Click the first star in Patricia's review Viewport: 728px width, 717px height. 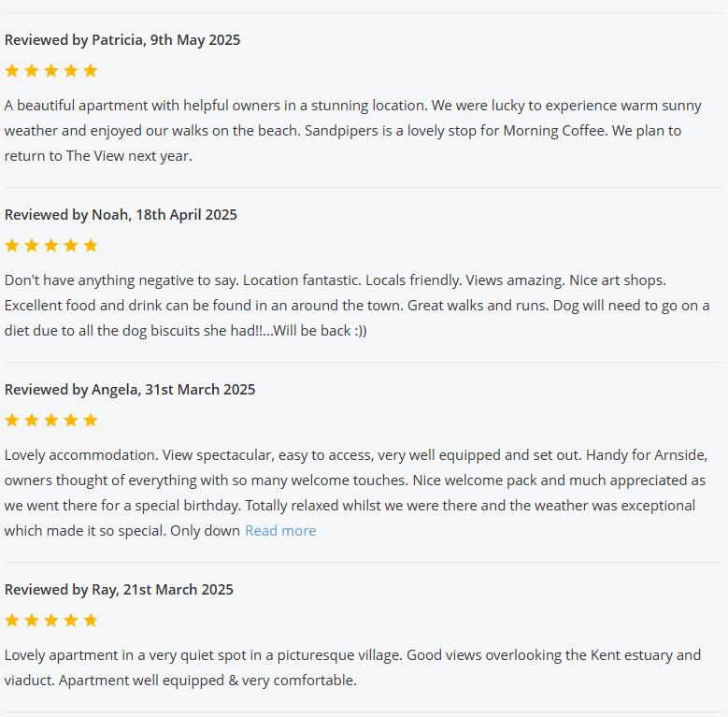point(12,71)
